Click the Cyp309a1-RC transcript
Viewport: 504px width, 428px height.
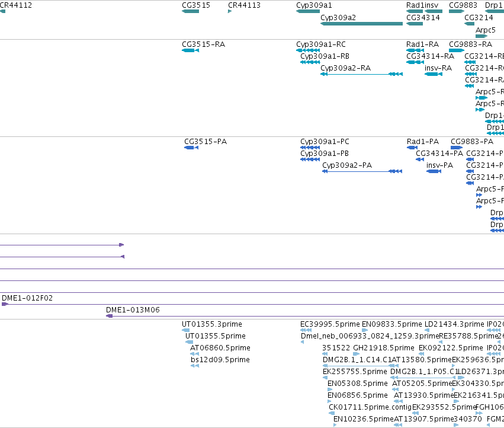pos(308,50)
